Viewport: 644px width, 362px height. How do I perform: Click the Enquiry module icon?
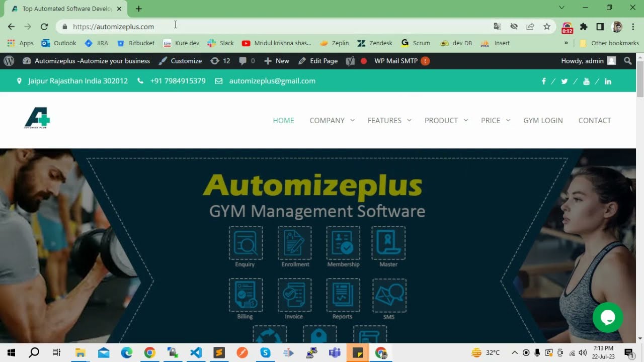(246, 243)
